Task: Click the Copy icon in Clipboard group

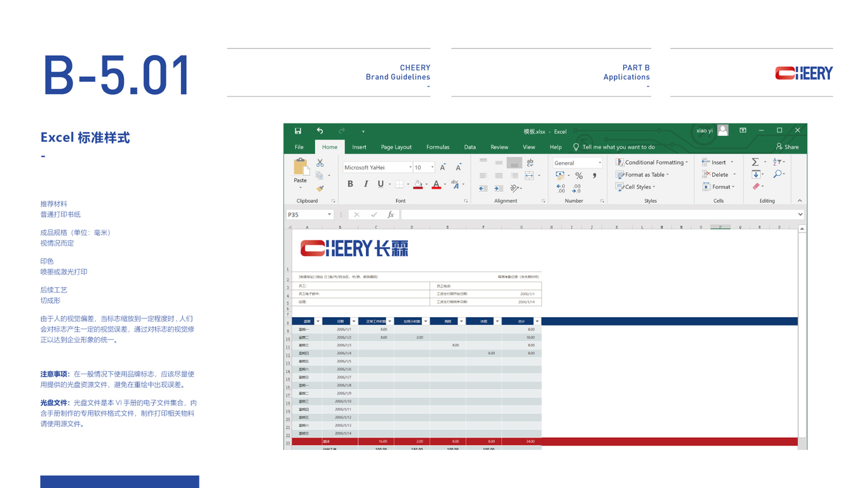Action: coord(320,175)
